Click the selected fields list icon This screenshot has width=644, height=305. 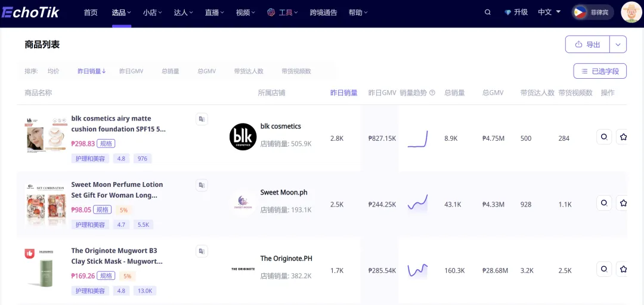(584, 71)
